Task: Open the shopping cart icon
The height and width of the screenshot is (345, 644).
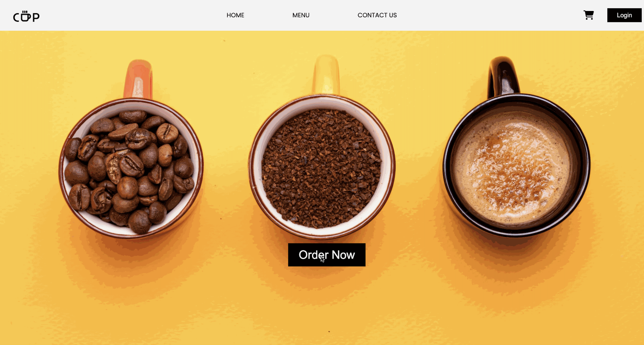Action: [x=588, y=15]
